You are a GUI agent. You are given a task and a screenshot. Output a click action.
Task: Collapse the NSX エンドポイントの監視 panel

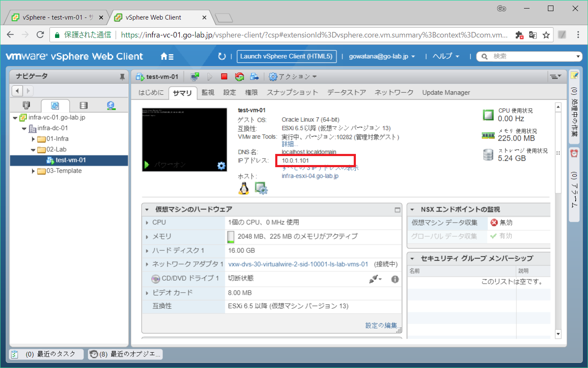click(413, 209)
